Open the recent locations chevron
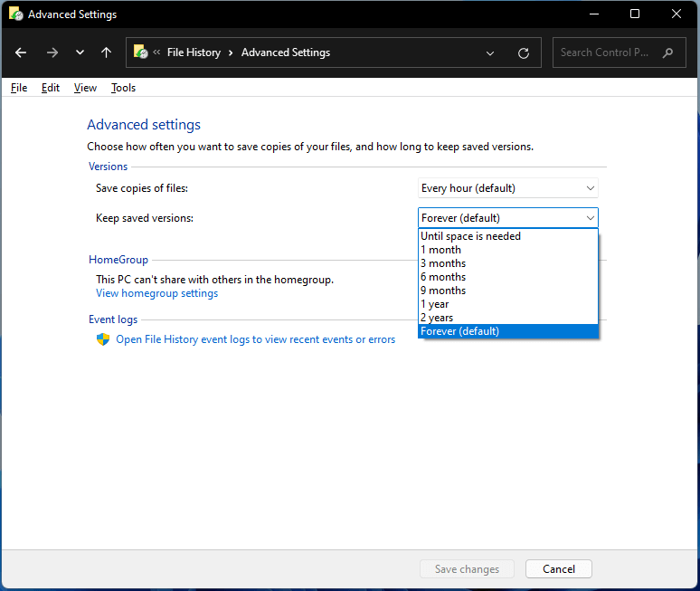 [x=80, y=52]
